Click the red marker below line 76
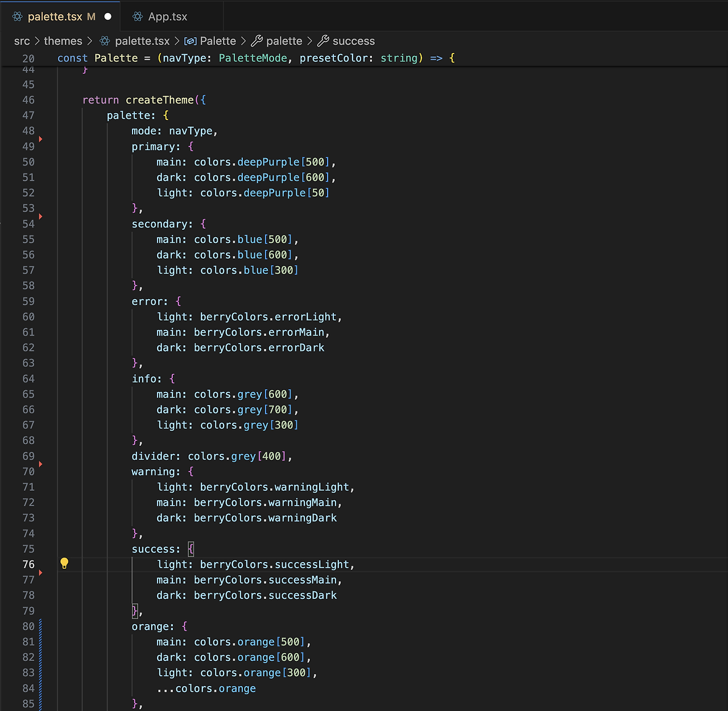The height and width of the screenshot is (711, 728). coord(40,572)
